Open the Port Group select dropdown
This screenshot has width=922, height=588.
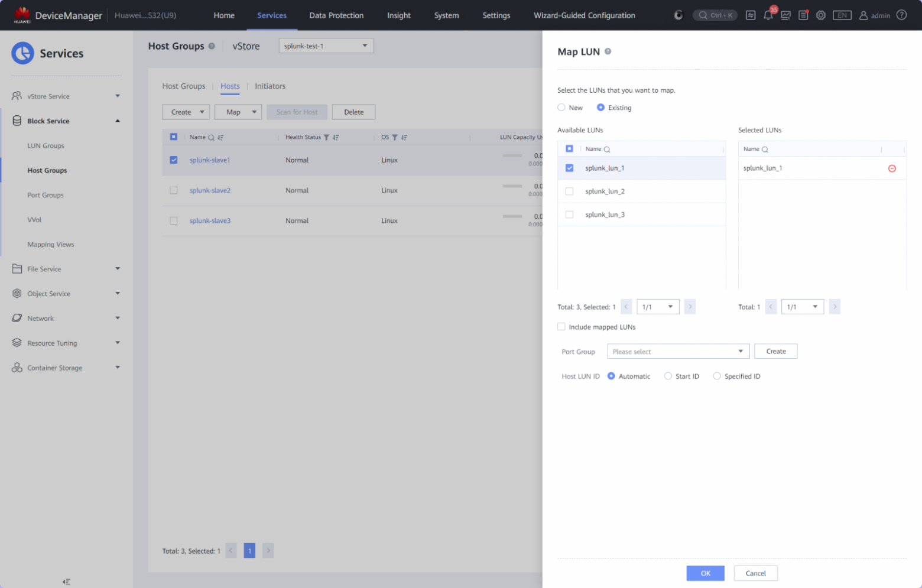click(678, 351)
